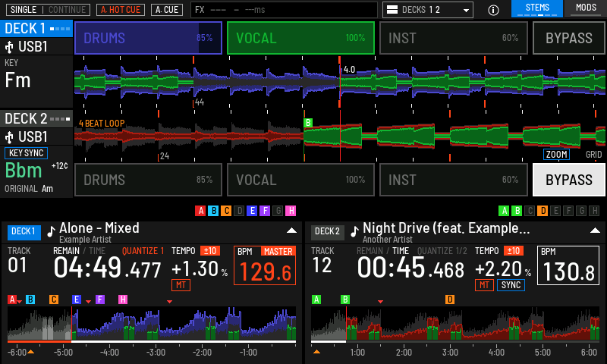Disable Deck 2 BYPASS stems
This screenshot has width=607, height=364.
tap(568, 180)
